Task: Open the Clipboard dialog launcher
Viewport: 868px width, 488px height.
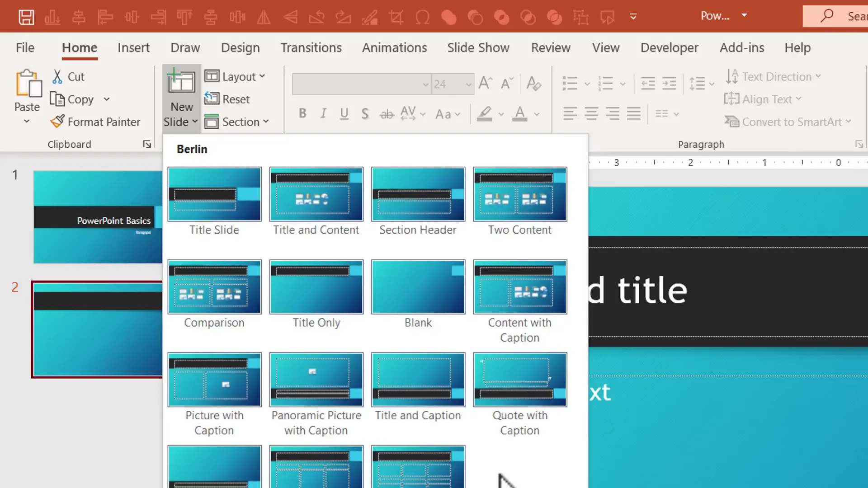Action: [147, 144]
